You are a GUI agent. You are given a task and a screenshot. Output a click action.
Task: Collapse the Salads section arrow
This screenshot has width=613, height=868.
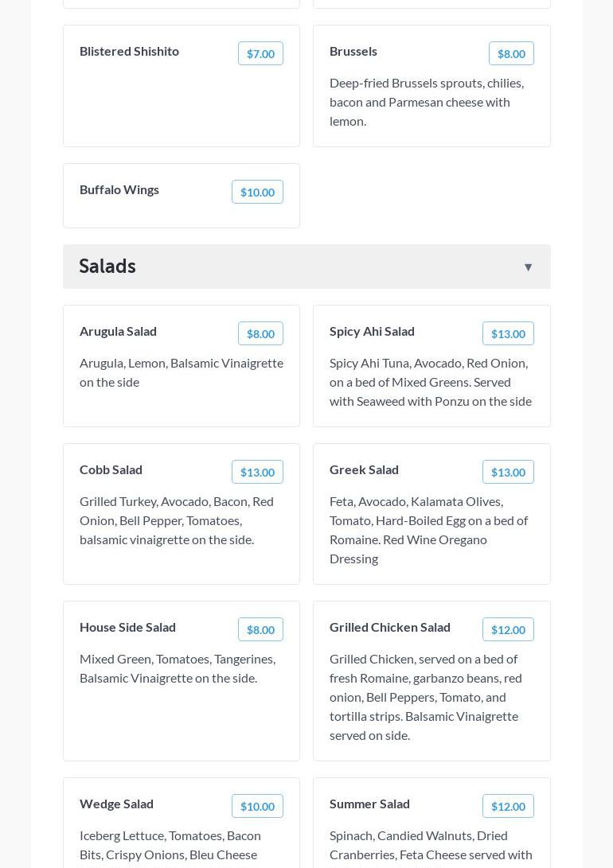(x=528, y=267)
